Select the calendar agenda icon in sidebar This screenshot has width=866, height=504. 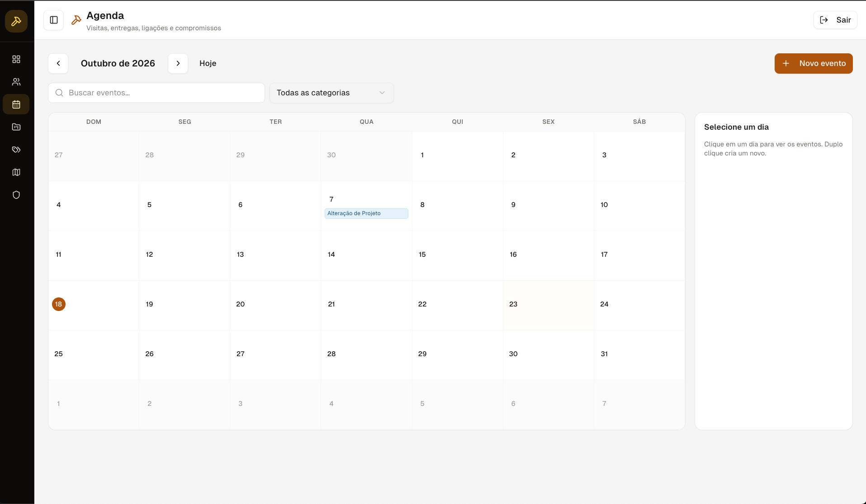tap(16, 104)
